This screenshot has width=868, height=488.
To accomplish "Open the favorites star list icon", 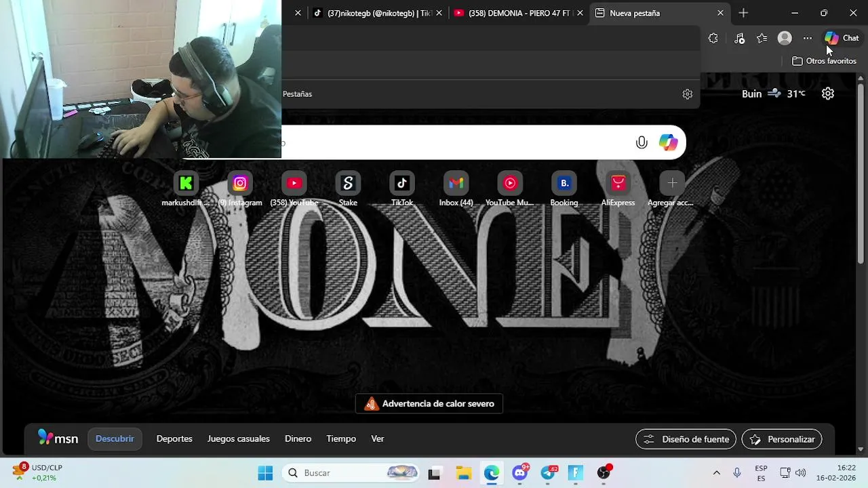I will 762,38.
